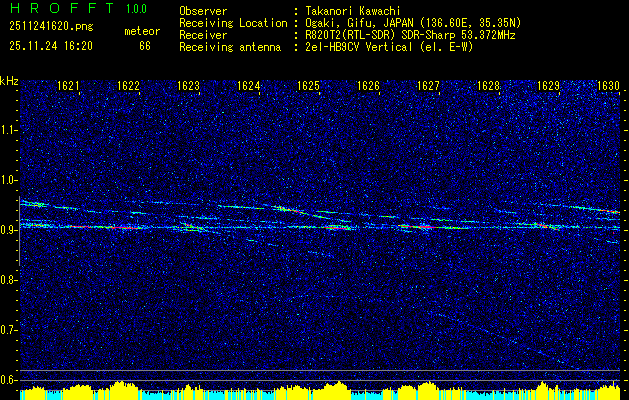The width and height of the screenshot is (629, 400).
Task: Click receiver text R820T2(RTL-SDR) SDR-Sharp 53.372MHz
Action: tap(410, 35)
